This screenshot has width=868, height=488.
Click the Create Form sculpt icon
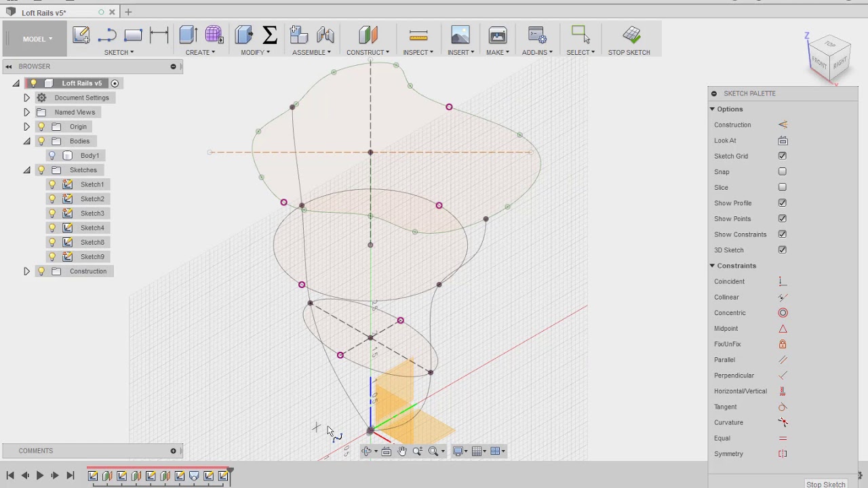click(x=214, y=35)
